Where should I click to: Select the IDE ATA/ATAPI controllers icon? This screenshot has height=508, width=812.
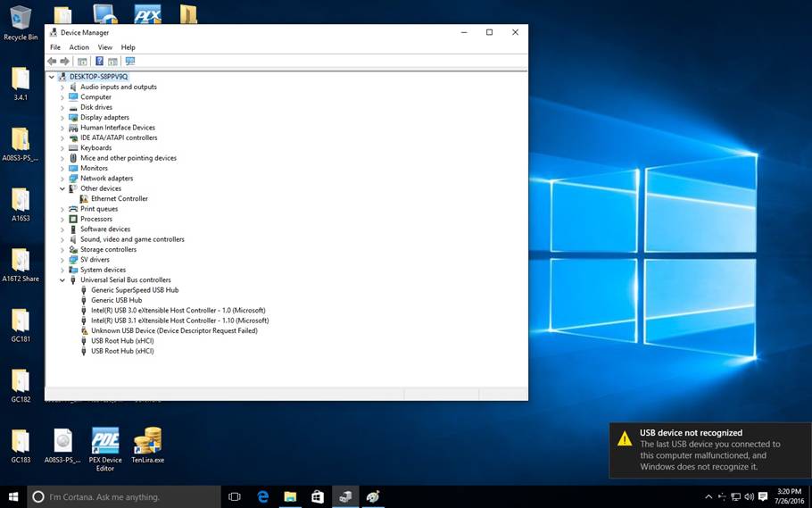point(73,137)
